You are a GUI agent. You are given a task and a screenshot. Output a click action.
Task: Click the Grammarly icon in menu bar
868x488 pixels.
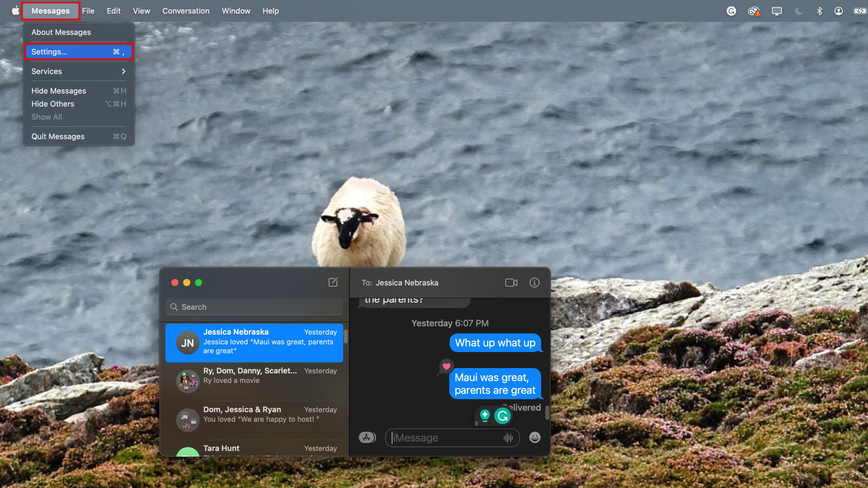coord(731,11)
